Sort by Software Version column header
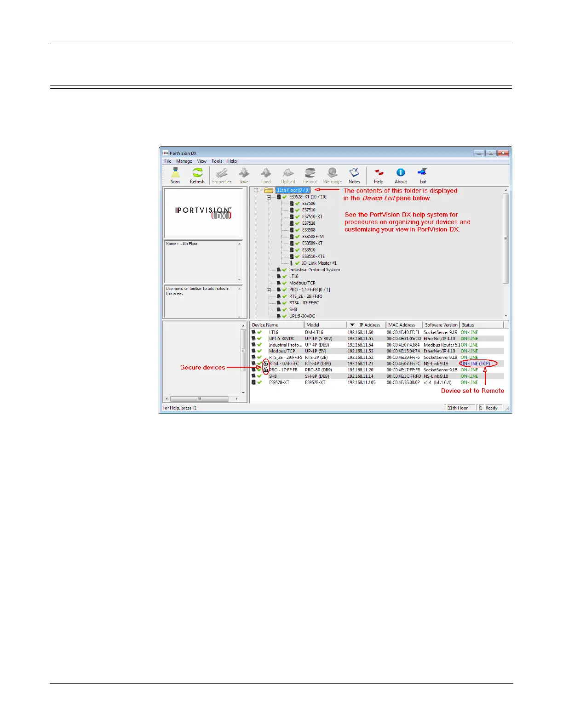This screenshot has height=728, width=563. [441, 325]
